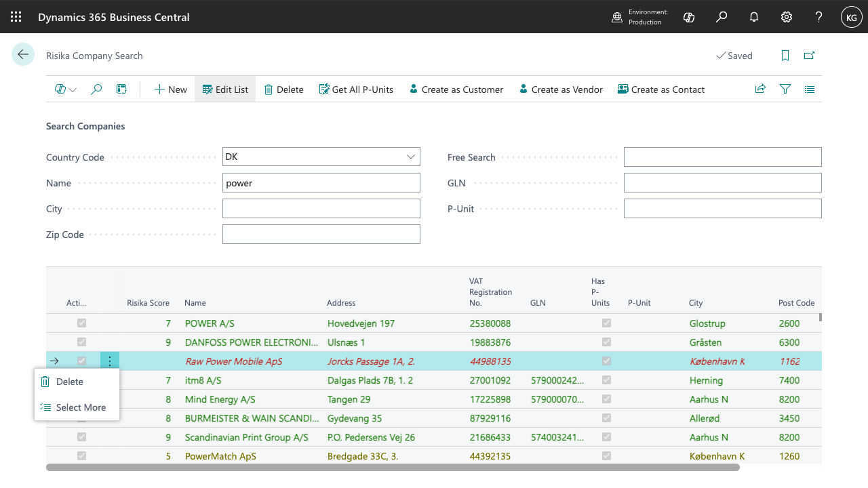Sort by Risika Score column header
Viewport: 868px width, 488px height.
point(148,303)
